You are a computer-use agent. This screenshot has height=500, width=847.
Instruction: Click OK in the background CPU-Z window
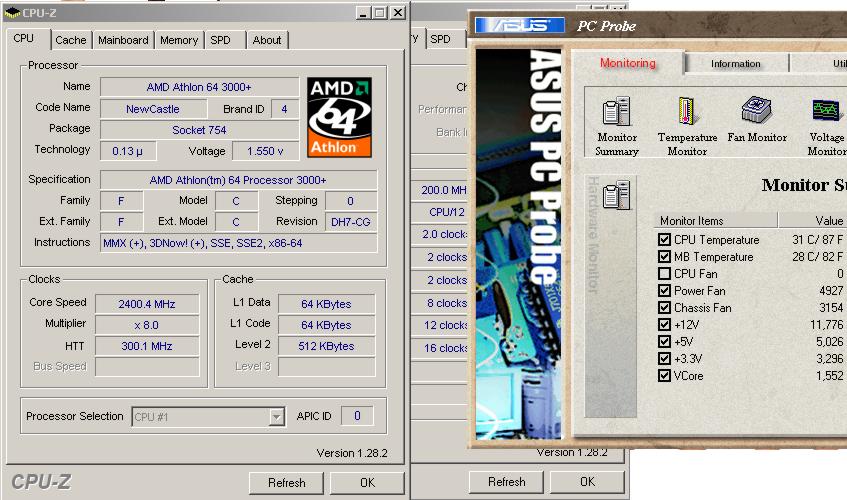tap(587, 482)
